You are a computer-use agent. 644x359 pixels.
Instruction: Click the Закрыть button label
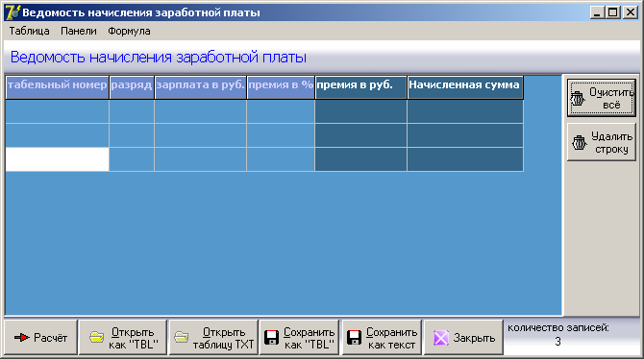coord(474,338)
